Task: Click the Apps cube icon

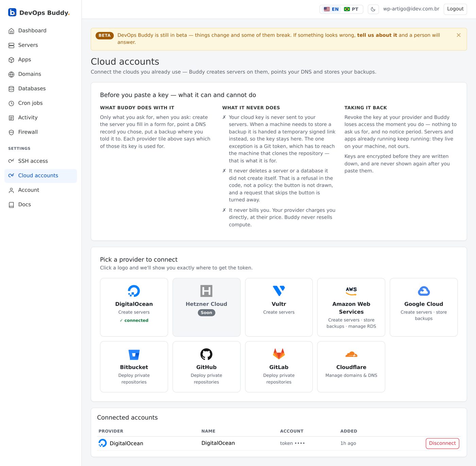Action: click(11, 60)
